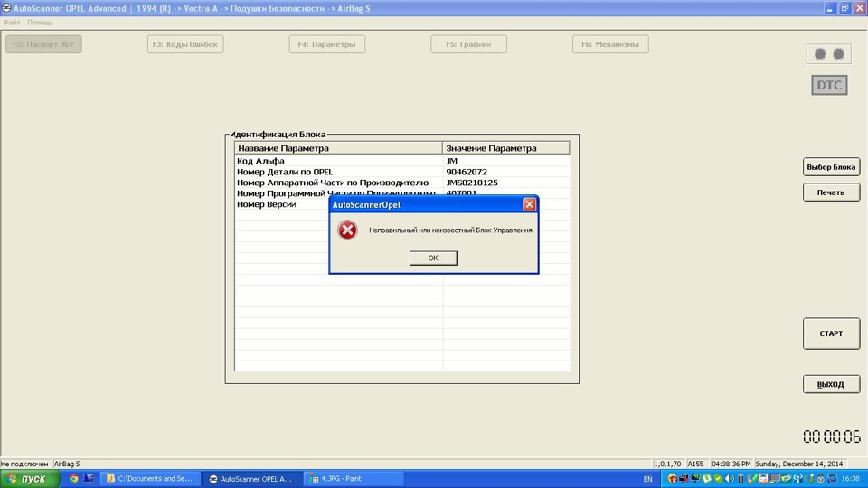This screenshot has height=488, width=868.
Task: Open the Файл menu
Action: (11, 22)
